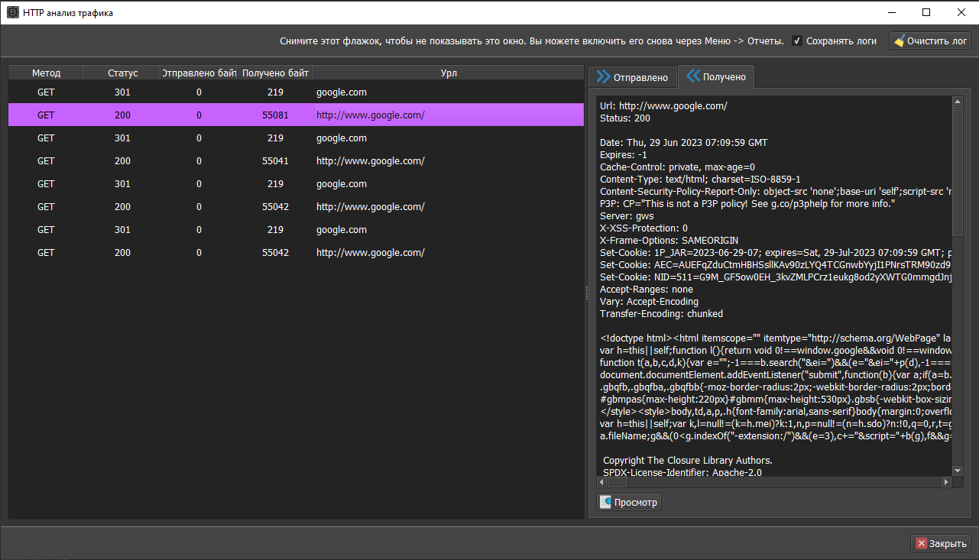Click the broom icon on Очистить лог
979x560 pixels.
pos(899,41)
